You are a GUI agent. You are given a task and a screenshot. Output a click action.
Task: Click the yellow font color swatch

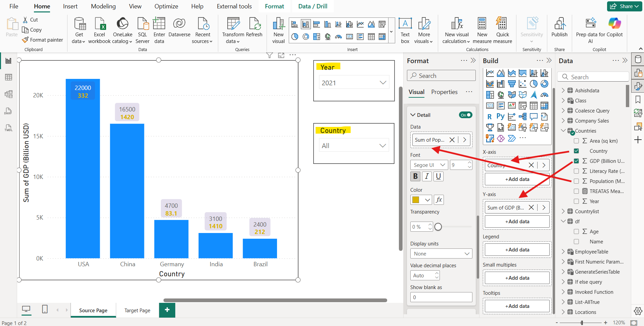point(416,200)
